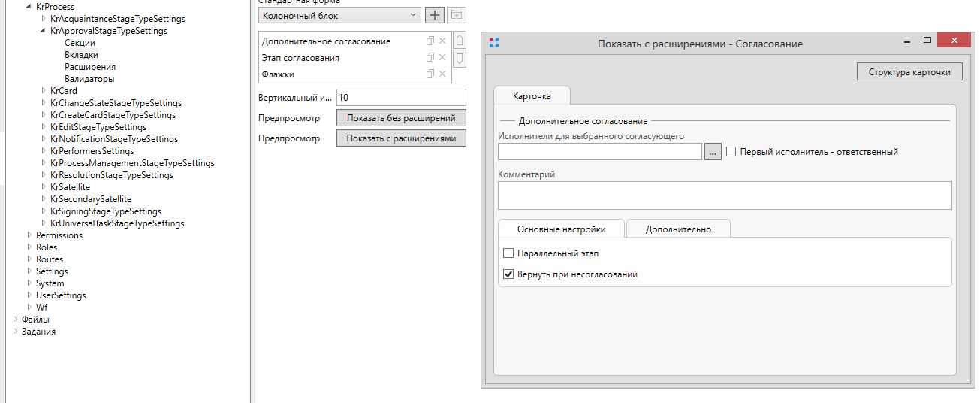The height and width of the screenshot is (403, 980).
Task: Collapse the KrApprovalStageTypeSettings tree node
Action: tap(43, 31)
